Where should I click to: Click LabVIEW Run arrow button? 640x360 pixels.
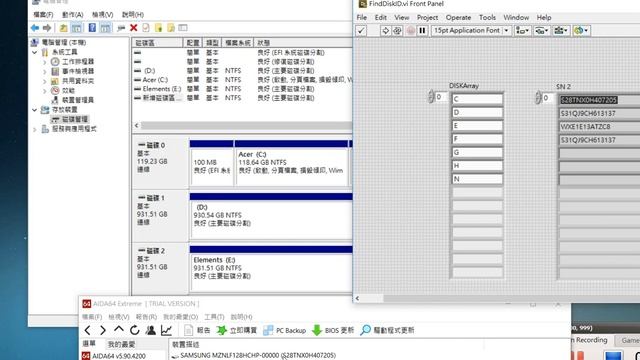pos(385,31)
